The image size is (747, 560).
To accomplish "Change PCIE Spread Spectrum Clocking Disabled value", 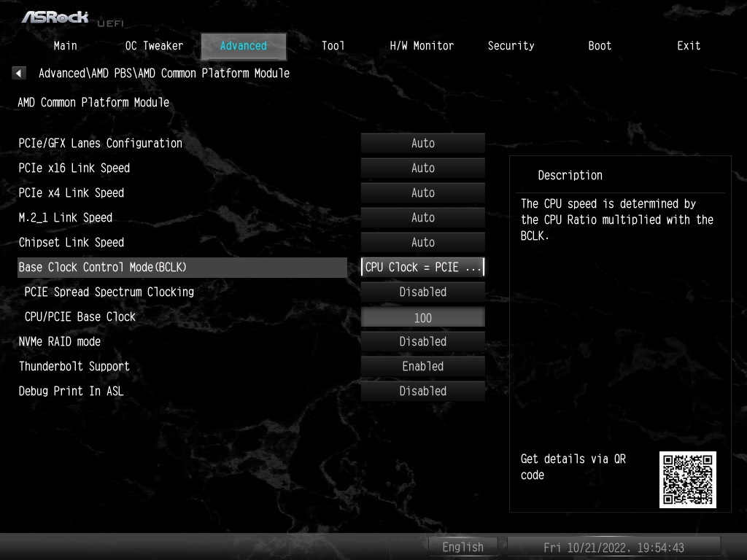I will point(422,292).
